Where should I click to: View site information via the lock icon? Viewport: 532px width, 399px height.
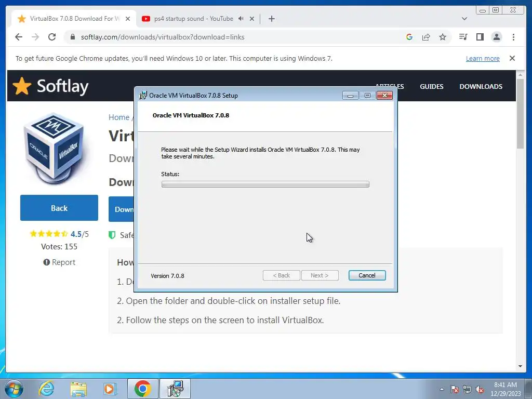(x=72, y=37)
